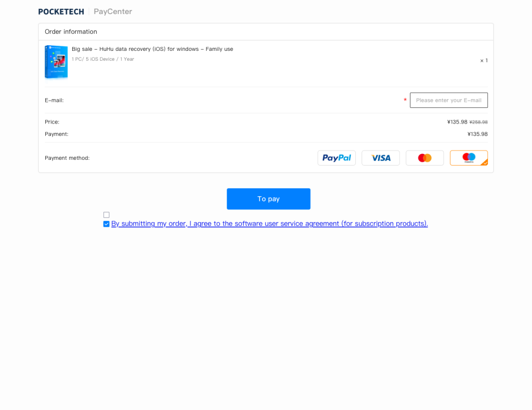
Task: Choose the VISA payment option
Action: [x=380, y=158]
